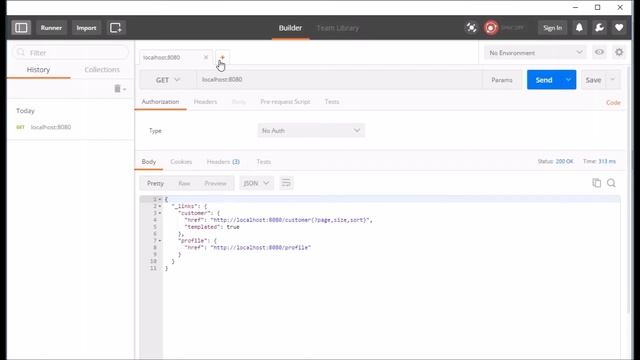Open the response Body tab
The image size is (640, 360).
(x=149, y=162)
